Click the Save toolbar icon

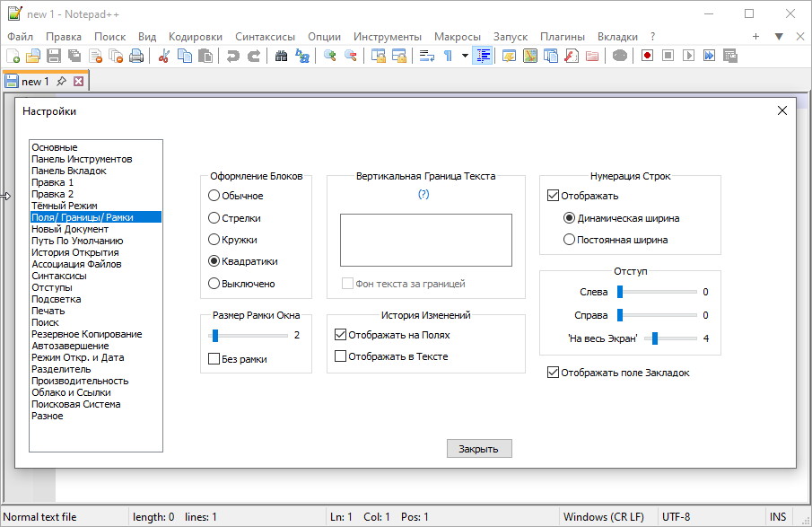point(54,56)
